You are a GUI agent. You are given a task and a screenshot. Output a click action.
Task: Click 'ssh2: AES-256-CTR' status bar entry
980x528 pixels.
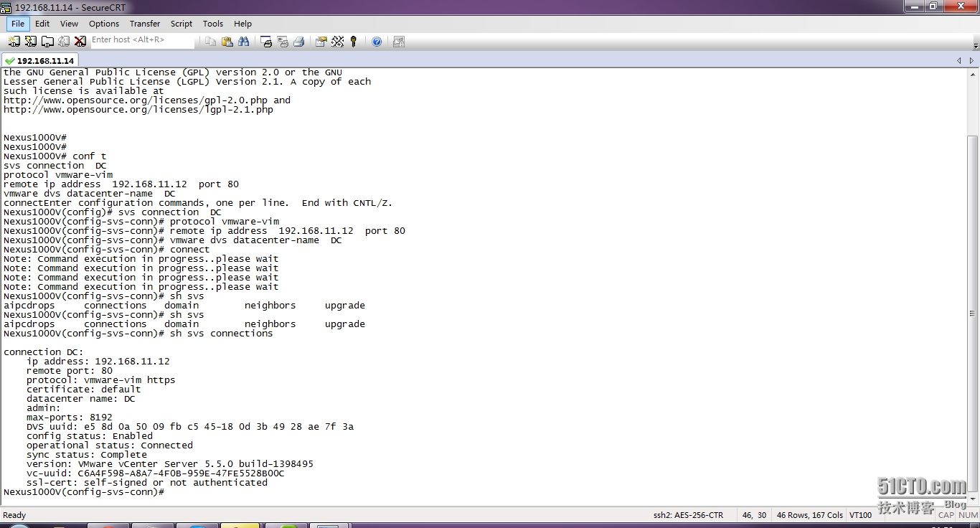[688, 515]
